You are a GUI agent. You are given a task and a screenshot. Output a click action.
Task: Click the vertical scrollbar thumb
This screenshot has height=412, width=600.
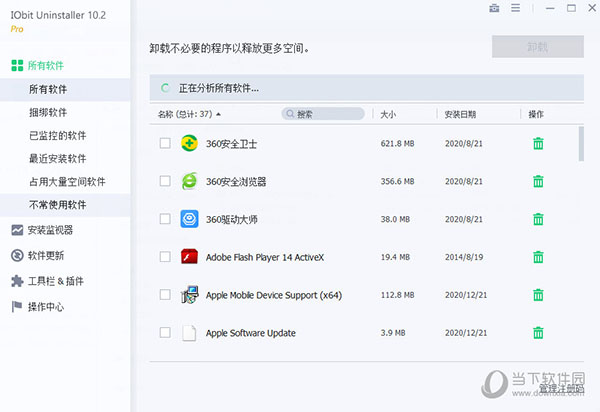(581, 144)
